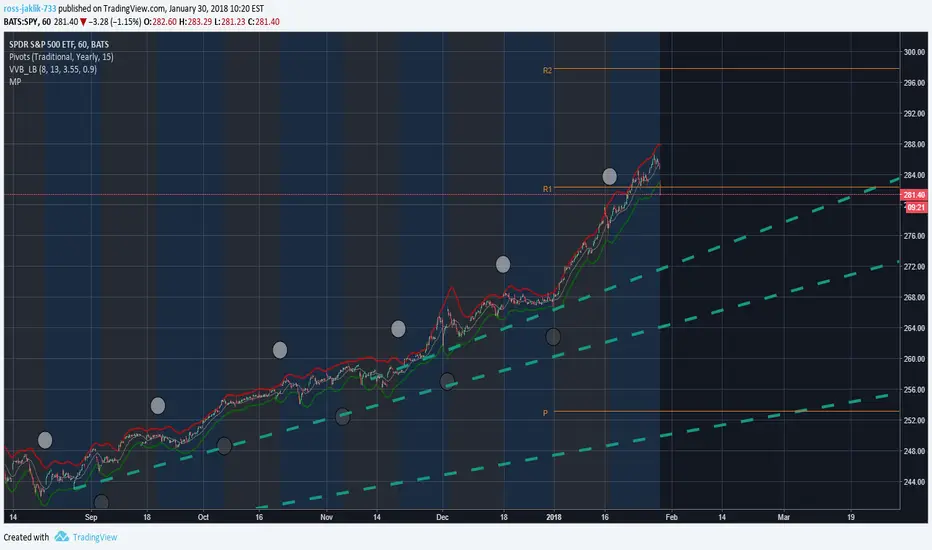Click the 256.00 price axis label
Viewport: 932px width, 550px height.
(914, 390)
